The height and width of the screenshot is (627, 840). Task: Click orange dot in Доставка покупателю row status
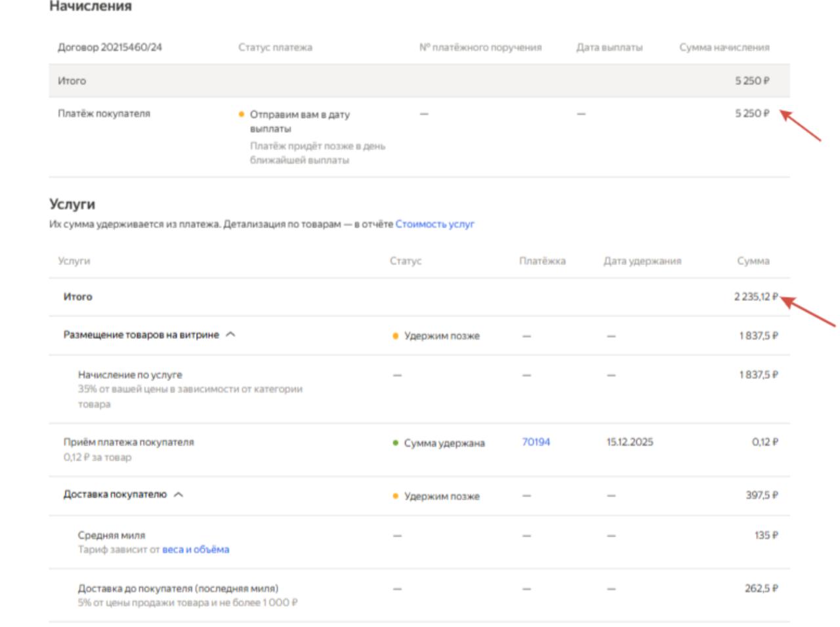click(395, 496)
